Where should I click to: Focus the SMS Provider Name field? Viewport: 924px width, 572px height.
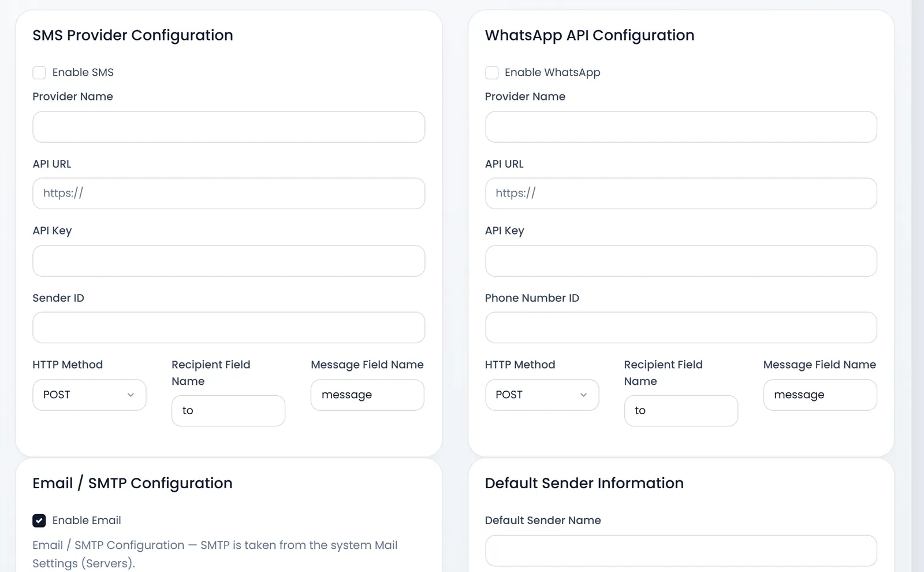229,127
